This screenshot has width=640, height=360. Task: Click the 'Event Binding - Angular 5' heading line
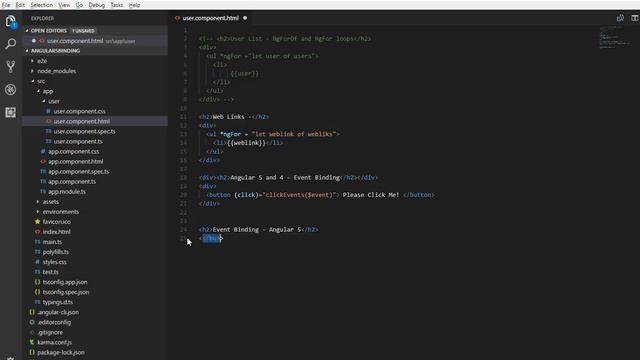258,230
